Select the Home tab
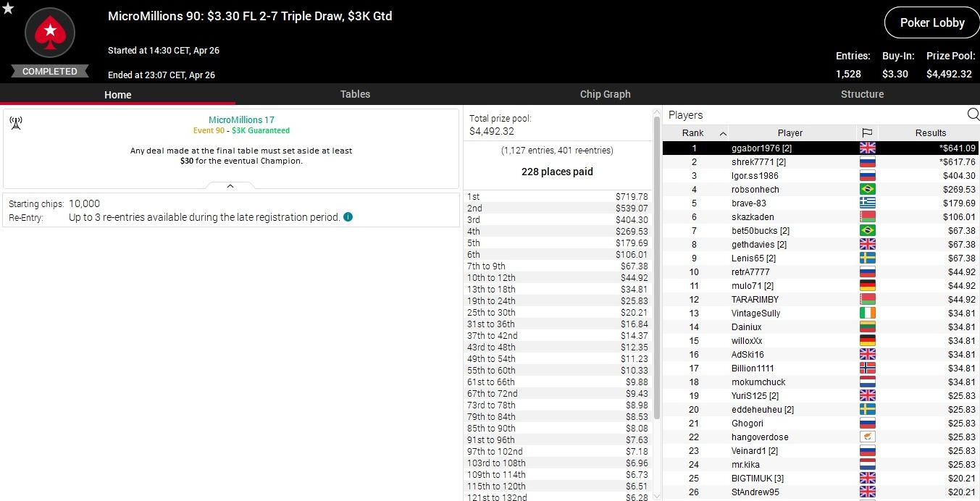This screenshot has width=980, height=501. coord(117,94)
